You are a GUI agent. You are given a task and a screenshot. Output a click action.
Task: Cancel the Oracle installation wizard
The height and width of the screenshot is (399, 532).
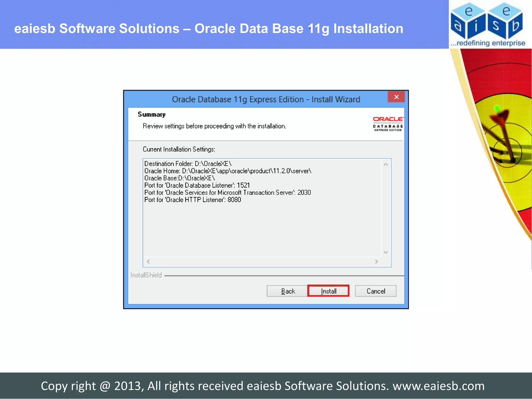coord(376,291)
